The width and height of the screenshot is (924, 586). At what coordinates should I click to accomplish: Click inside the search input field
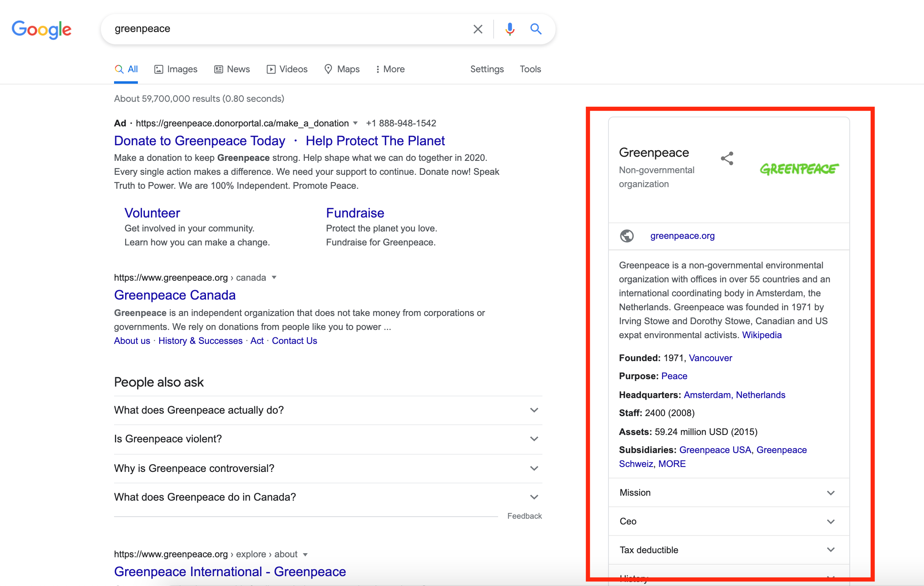tap(287, 29)
